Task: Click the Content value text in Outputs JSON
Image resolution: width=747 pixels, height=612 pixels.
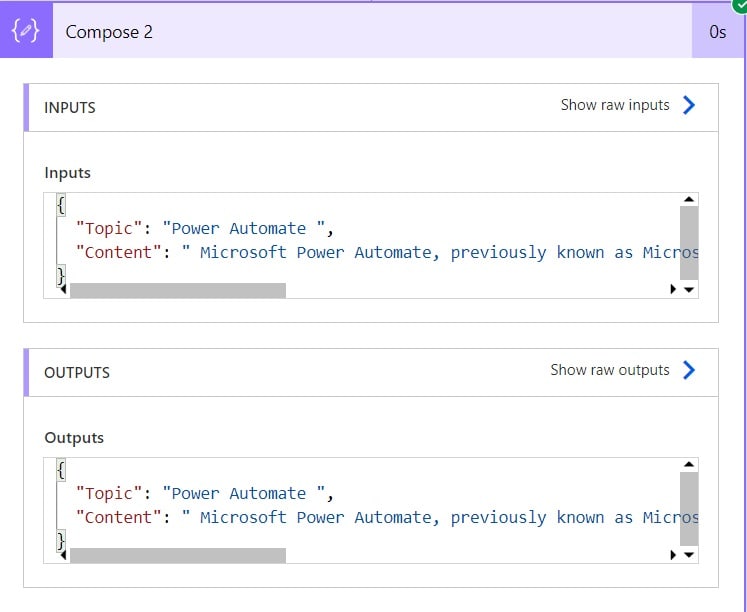Action: (440, 518)
